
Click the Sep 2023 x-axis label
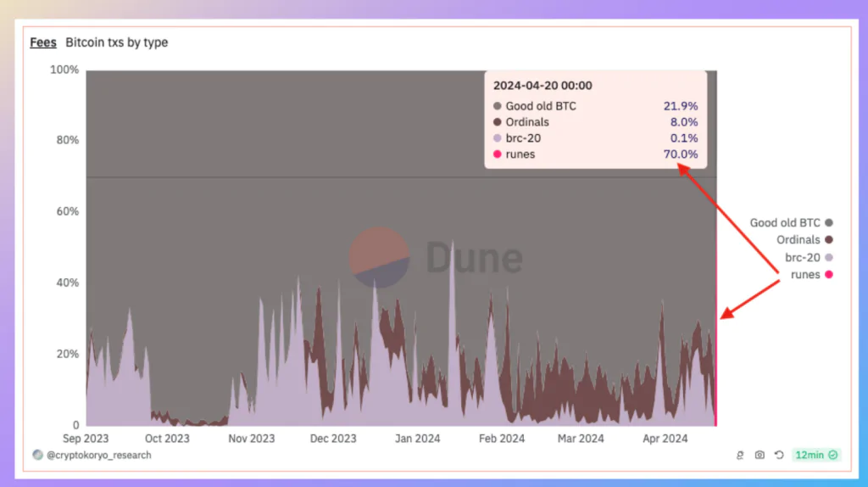click(x=86, y=439)
